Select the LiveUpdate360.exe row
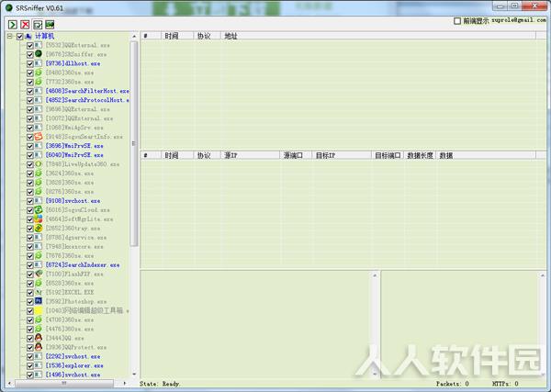Screen dimensions: 551x392 tap(83, 164)
